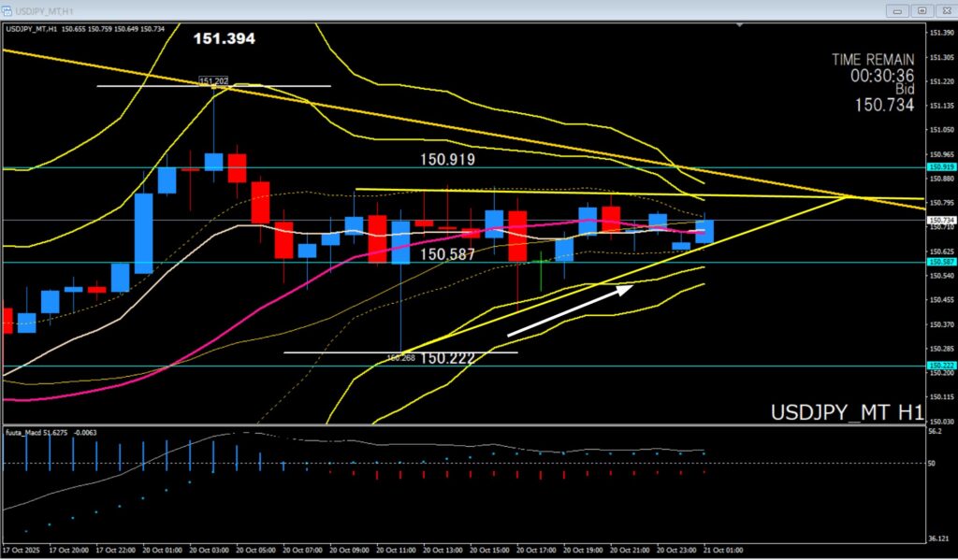Select the 150.222 chart text label
The width and height of the screenshot is (958, 560).
pos(447,358)
